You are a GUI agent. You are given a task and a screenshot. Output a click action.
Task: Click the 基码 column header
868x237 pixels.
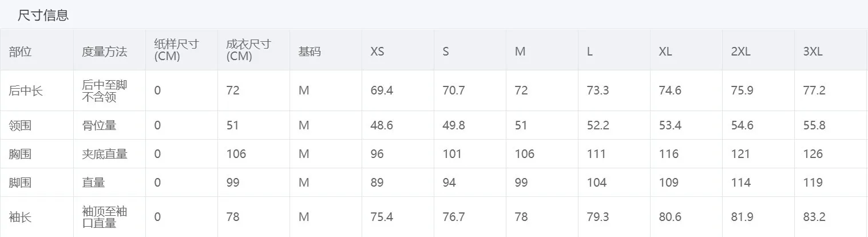pyautogui.click(x=310, y=52)
